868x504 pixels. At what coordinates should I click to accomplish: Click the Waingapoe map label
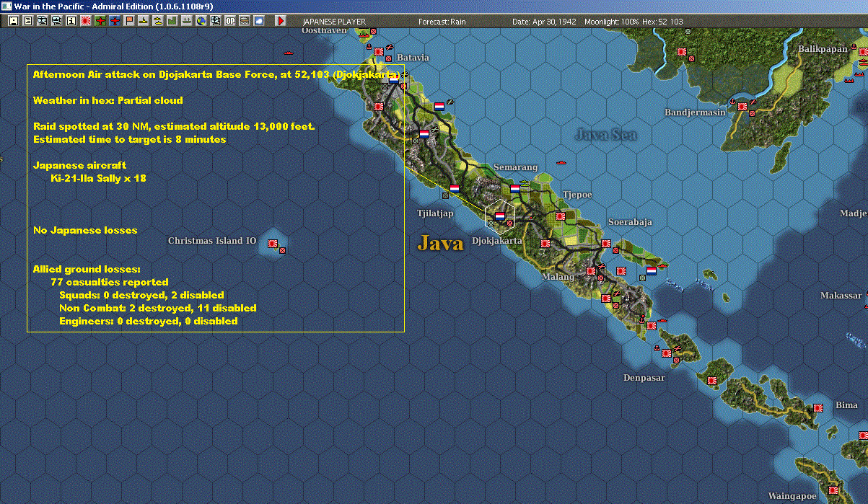click(x=792, y=496)
